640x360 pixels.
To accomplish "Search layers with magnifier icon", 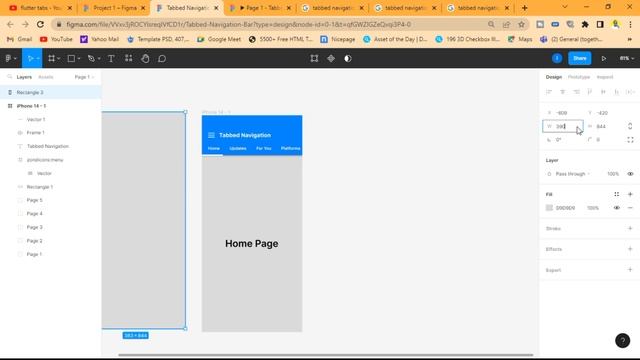I will (x=9, y=77).
